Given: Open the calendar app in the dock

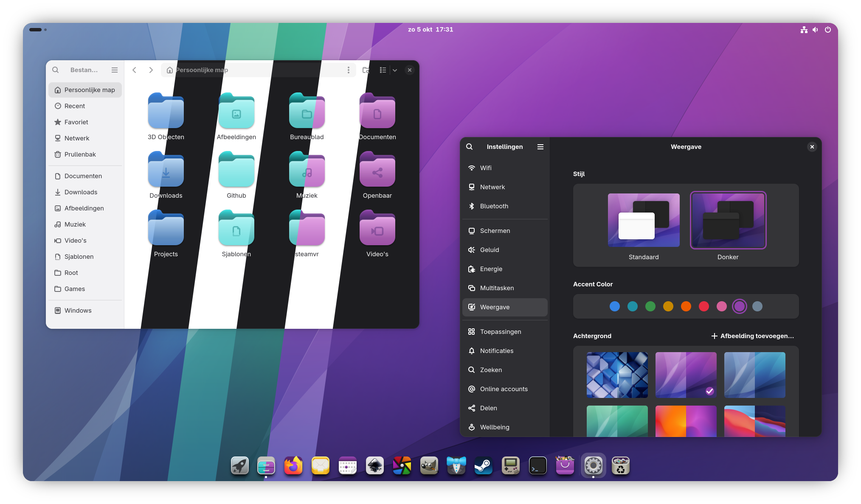Looking at the screenshot, I should [x=348, y=466].
